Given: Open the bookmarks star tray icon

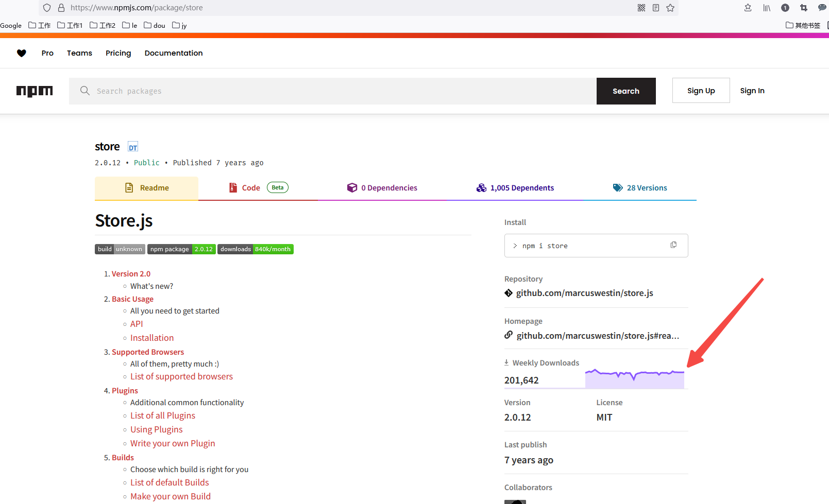Looking at the screenshot, I should pos(748,8).
